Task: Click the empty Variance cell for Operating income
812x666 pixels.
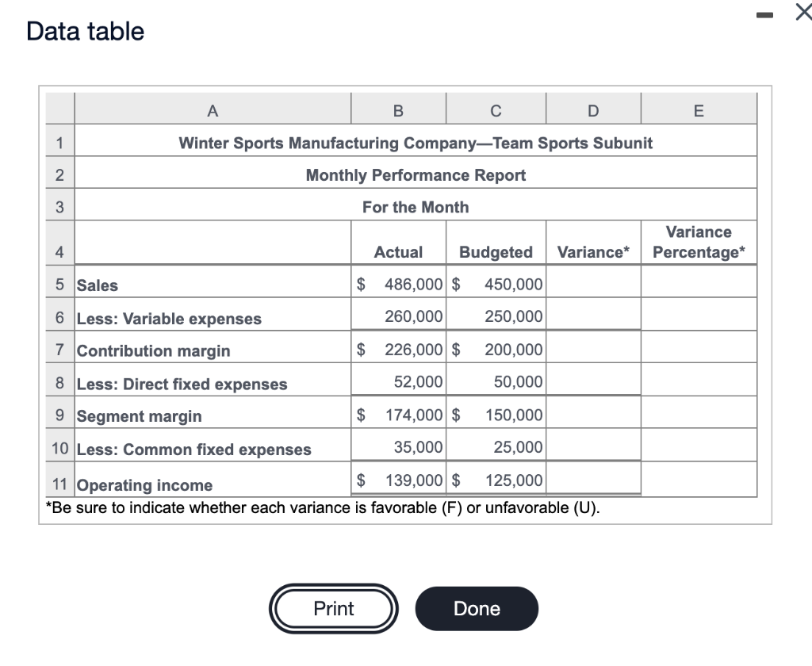Action: [x=593, y=481]
